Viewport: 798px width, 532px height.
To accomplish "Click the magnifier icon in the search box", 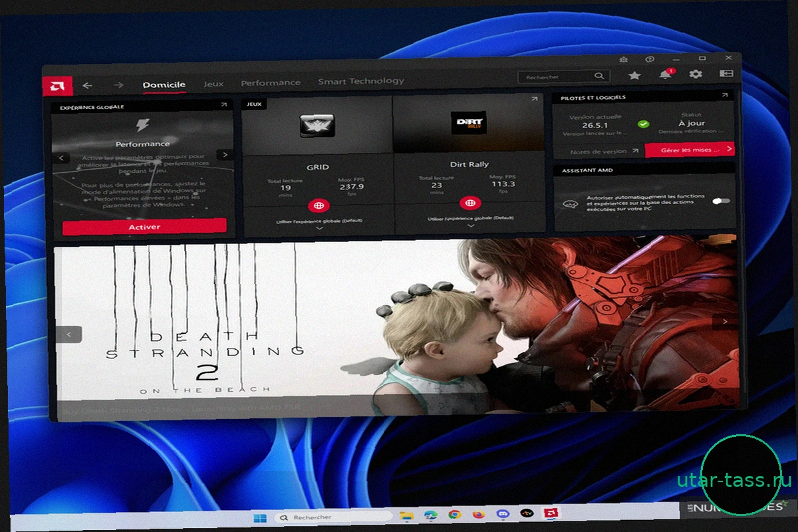I will tap(599, 76).
